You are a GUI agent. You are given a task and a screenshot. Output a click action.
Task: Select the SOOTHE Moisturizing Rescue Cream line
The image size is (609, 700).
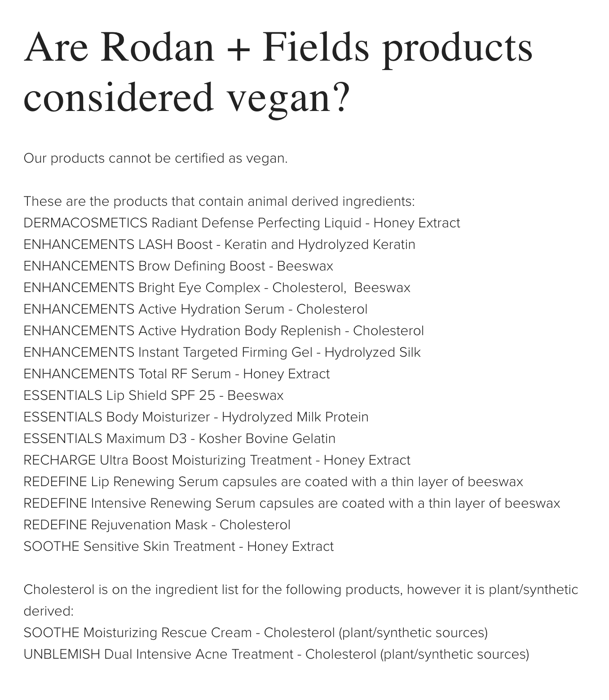[256, 633]
